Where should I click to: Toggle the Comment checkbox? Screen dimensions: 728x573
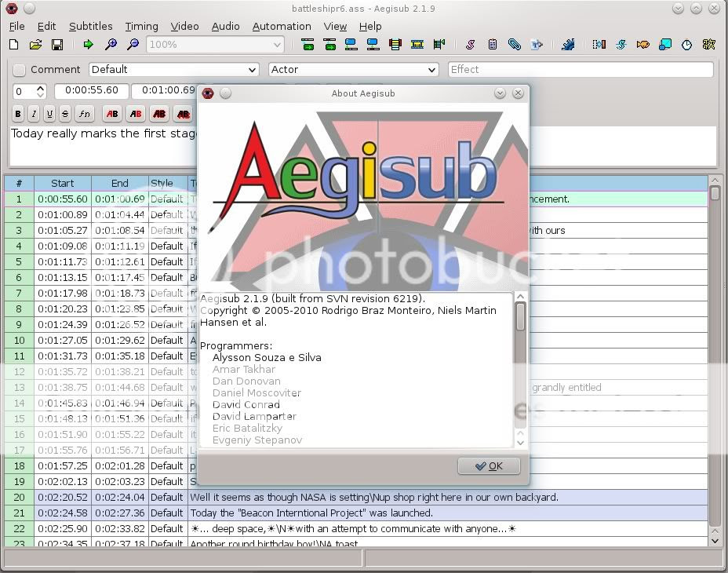coord(19,70)
